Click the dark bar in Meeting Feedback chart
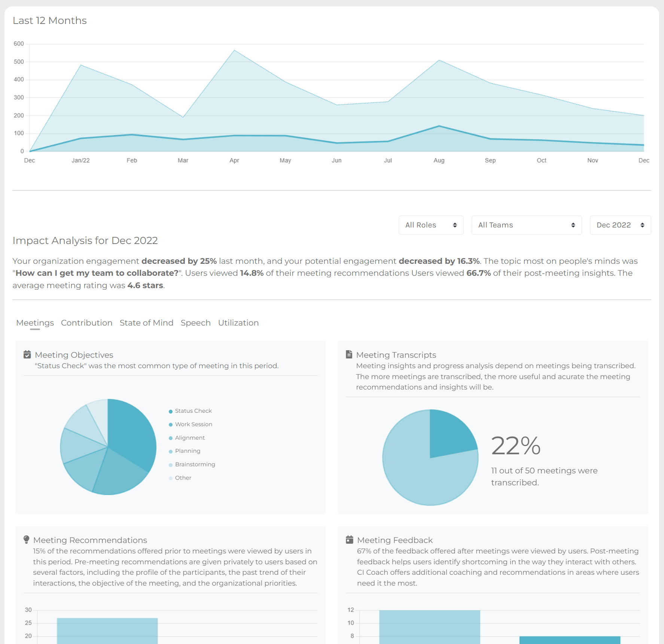 [x=570, y=640]
